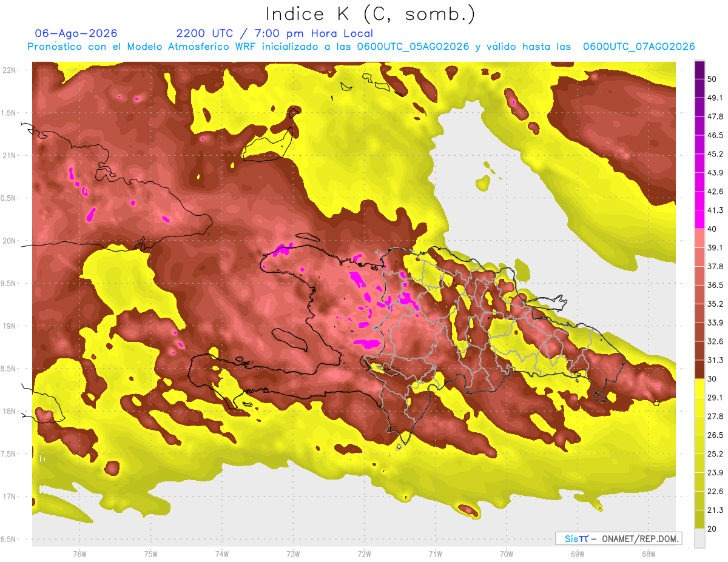This screenshot has width=728, height=562.
Task: Click the longitude label "74W"
Action: [x=221, y=554]
